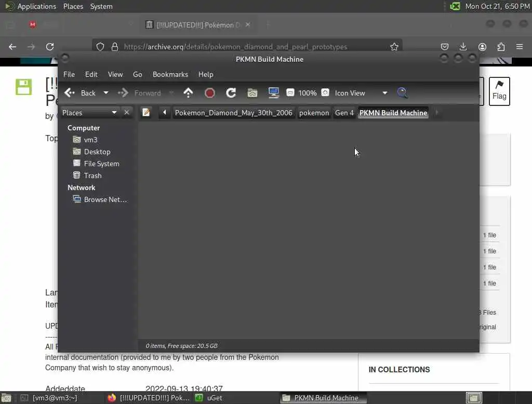This screenshot has width=532, height=404.
Task: Go up to the parent folder
Action: pyautogui.click(x=188, y=93)
